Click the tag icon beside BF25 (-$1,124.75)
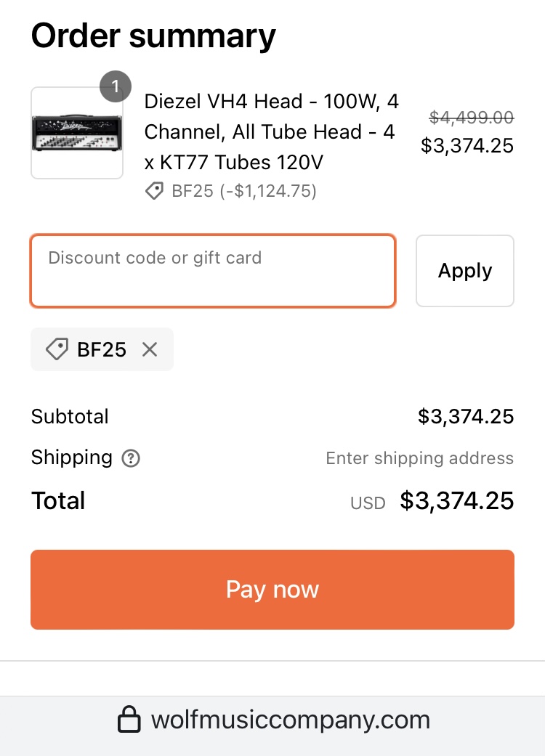545x756 pixels. click(x=154, y=192)
